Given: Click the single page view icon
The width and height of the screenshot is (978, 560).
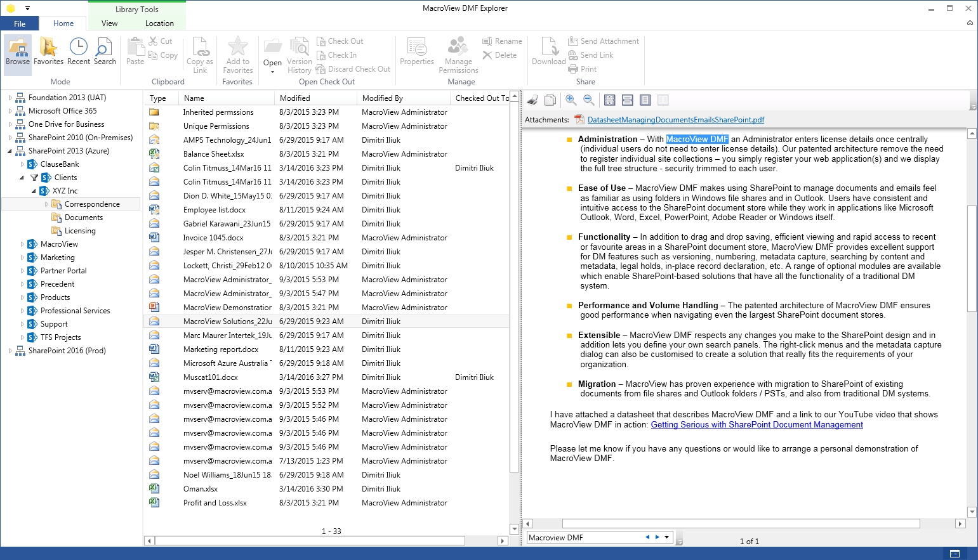Looking at the screenshot, I should [645, 100].
